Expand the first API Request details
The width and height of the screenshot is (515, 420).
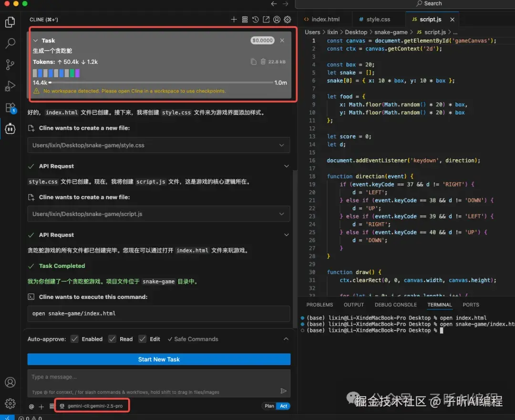287,166
